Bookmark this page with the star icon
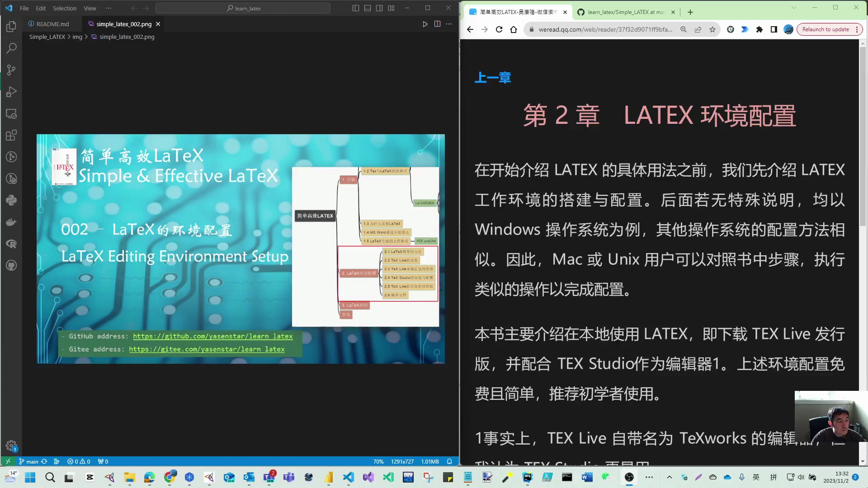 pyautogui.click(x=712, y=29)
